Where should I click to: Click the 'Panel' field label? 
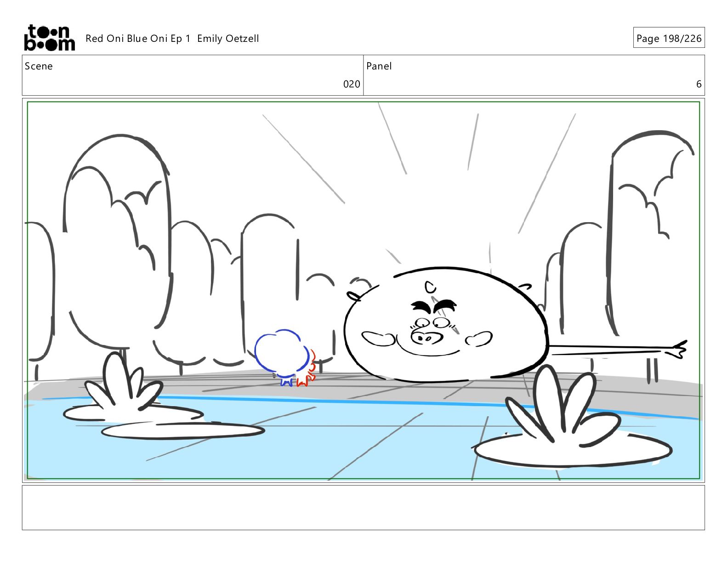pyautogui.click(x=379, y=66)
